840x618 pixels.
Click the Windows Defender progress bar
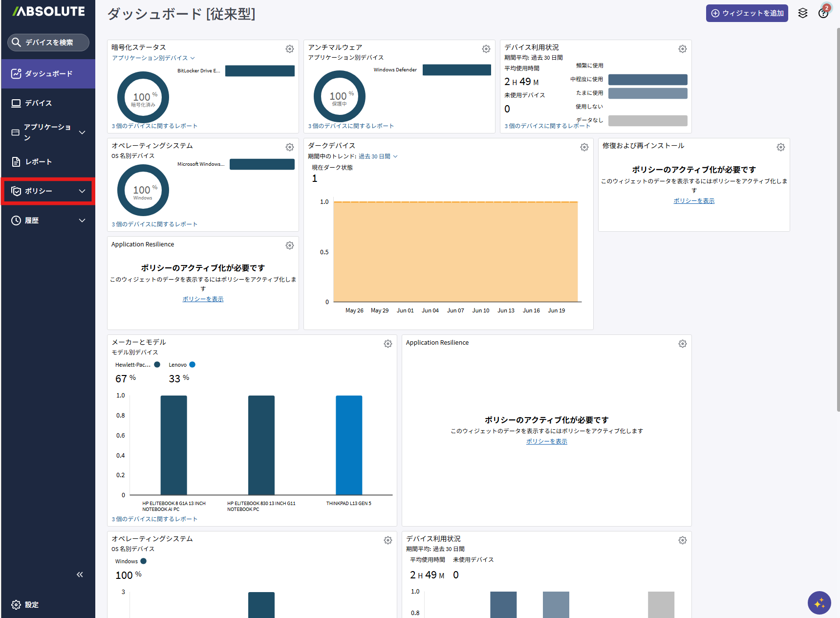(457, 70)
